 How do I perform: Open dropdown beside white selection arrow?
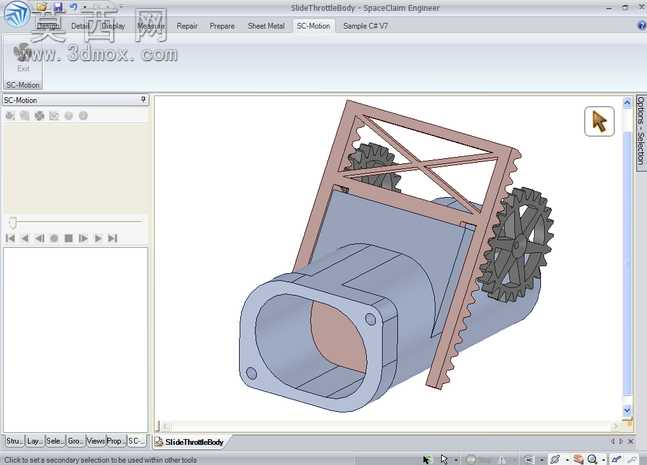click(x=456, y=460)
